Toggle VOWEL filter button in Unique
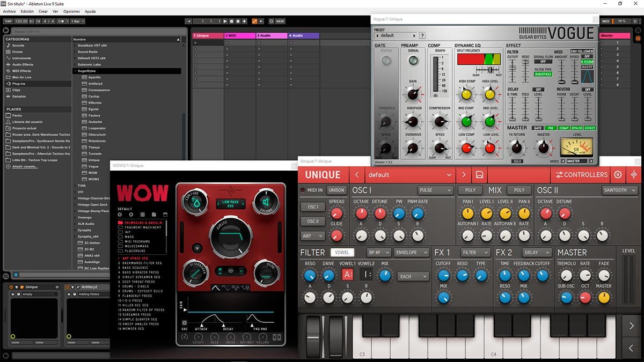 coord(342,253)
